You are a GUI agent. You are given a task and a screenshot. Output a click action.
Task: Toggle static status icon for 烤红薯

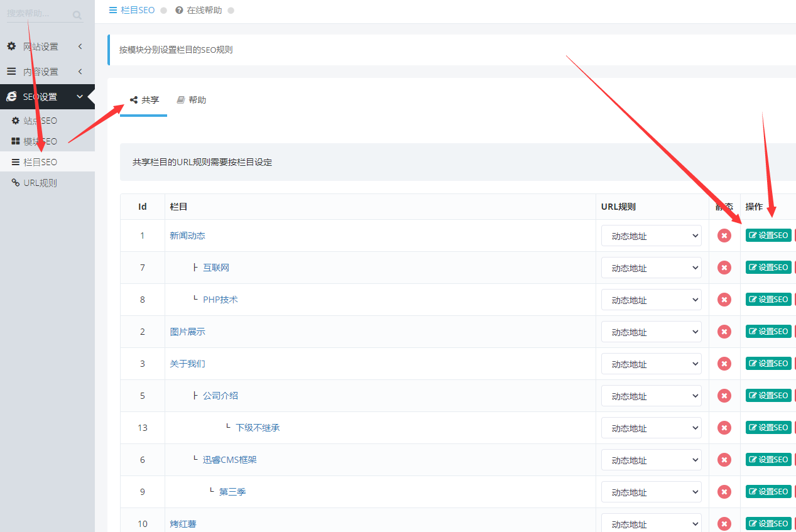point(724,524)
